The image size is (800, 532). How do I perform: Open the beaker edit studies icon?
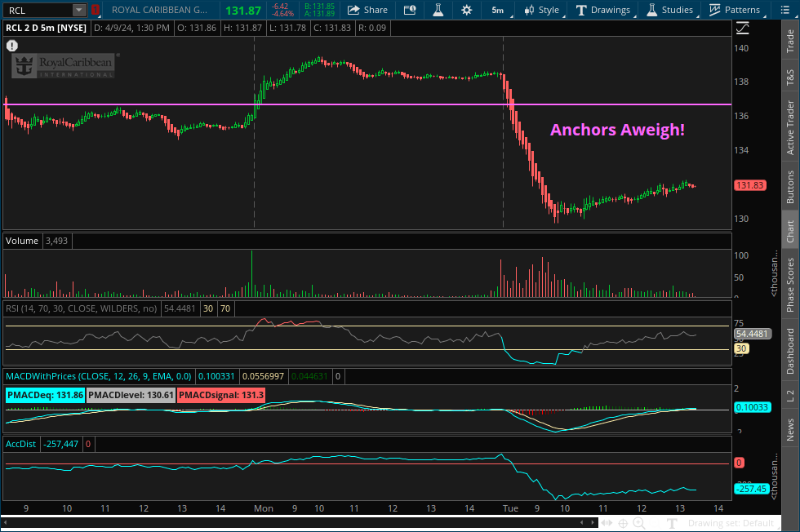pos(438,10)
